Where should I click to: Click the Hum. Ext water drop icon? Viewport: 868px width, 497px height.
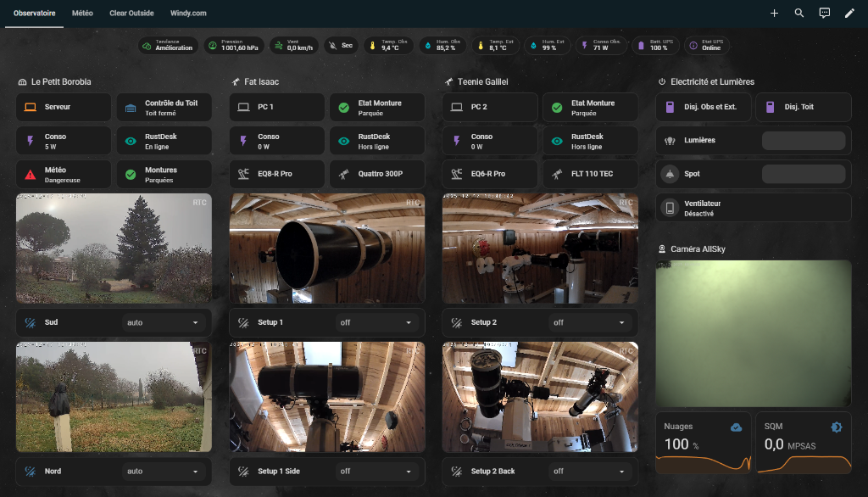click(533, 46)
